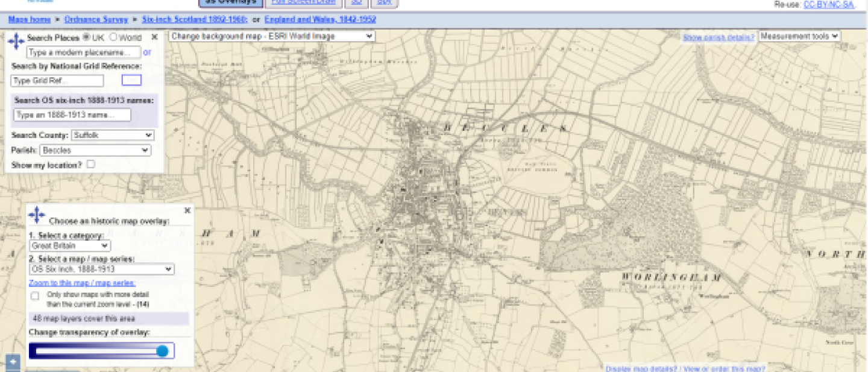This screenshot has width=868, height=372.
Task: Expand the map series dropdown 'OS Six Inch, 1888-1913'
Action: 101,270
